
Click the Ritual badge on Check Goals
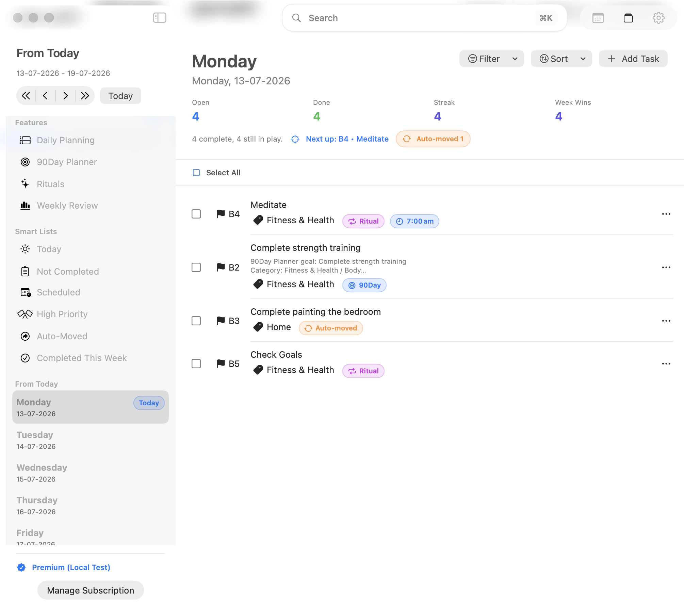tap(363, 371)
